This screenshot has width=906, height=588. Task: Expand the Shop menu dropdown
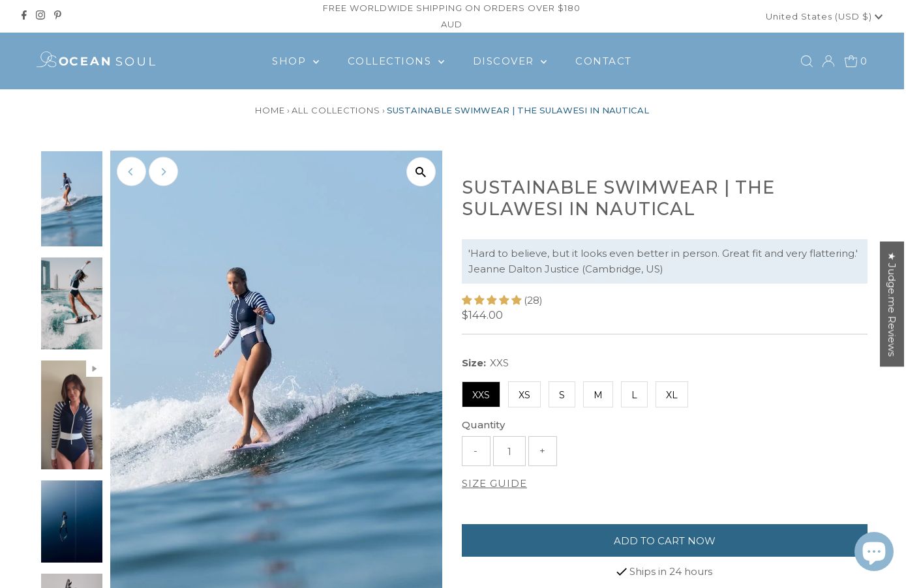295,61
